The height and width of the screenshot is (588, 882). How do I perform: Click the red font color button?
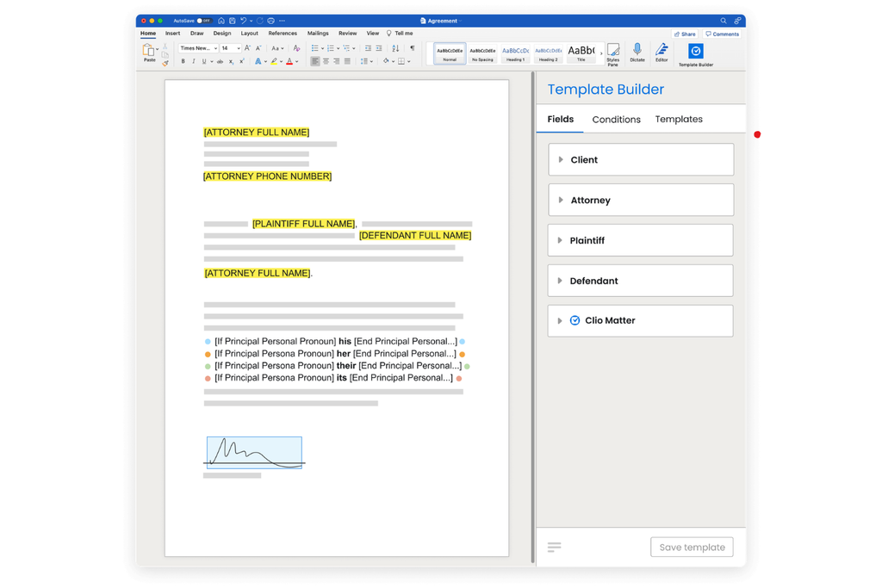coord(289,61)
